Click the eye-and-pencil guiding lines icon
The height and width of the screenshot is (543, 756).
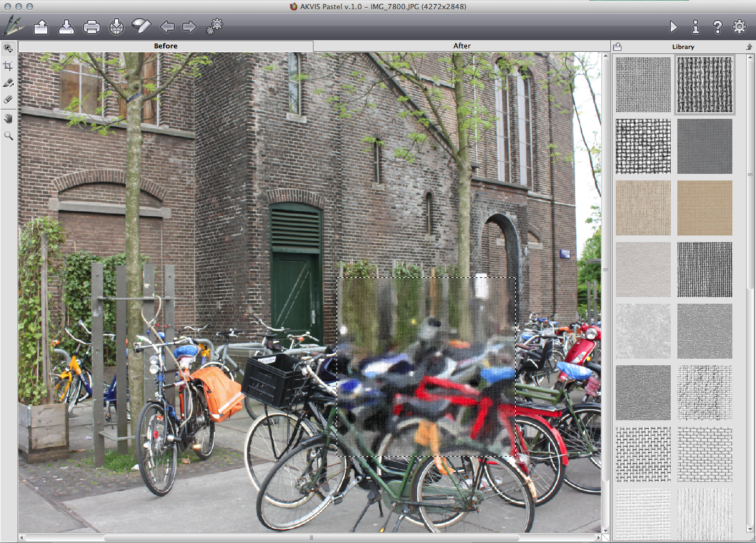141,26
